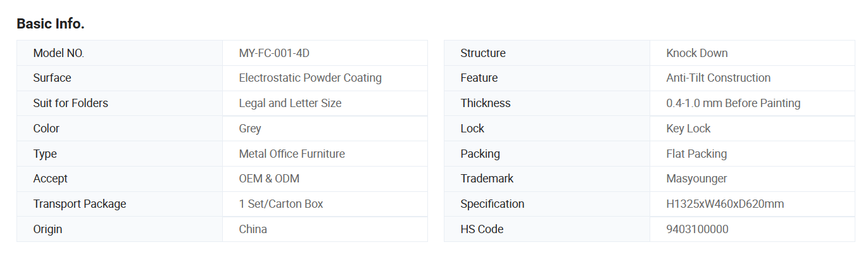Click the Suit for Folders label
Viewport: 868px width, 254px height.
71,103
